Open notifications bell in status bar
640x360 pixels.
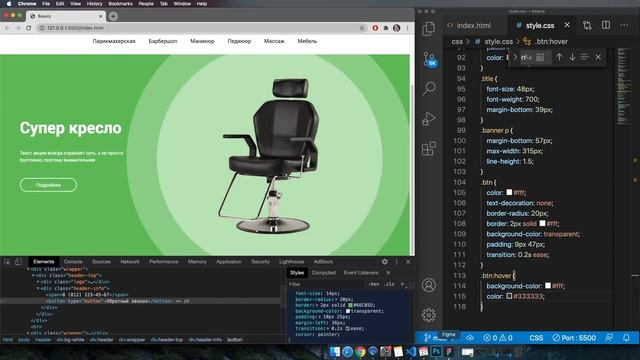(x=626, y=338)
